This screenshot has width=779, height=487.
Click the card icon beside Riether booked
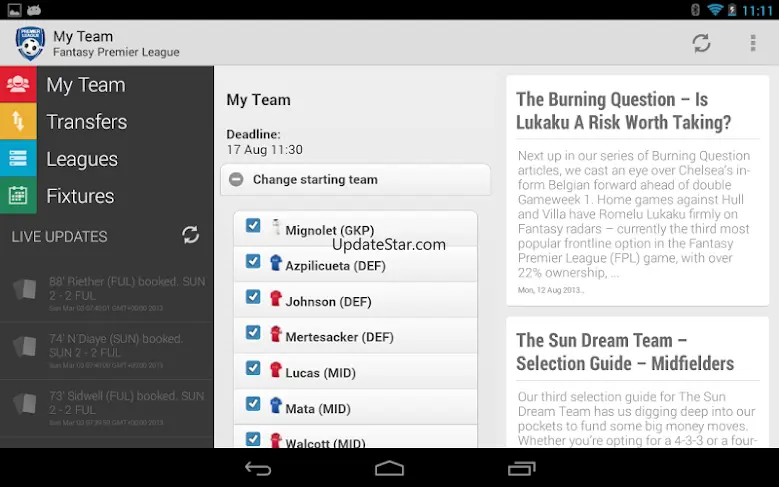(x=25, y=289)
